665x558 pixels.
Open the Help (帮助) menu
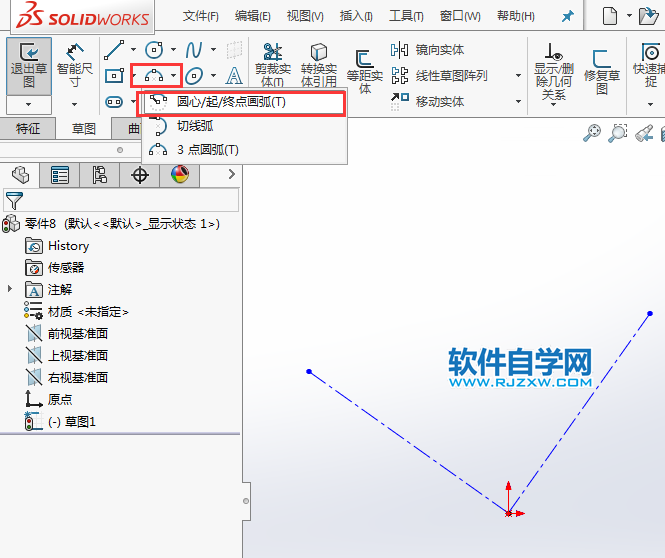516,17
